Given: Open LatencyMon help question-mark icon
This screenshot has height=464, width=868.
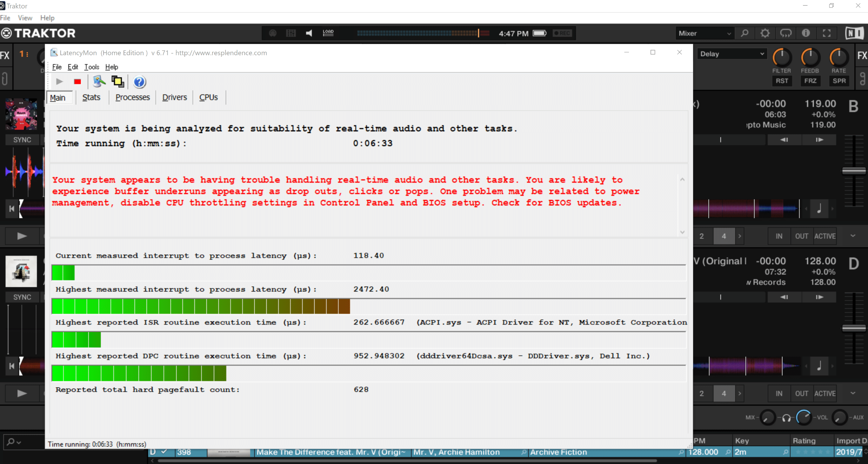Looking at the screenshot, I should 139,82.
